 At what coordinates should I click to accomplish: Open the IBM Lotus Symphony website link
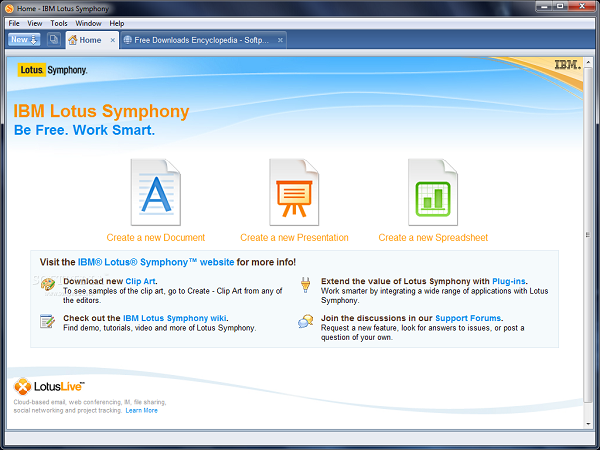pos(156,262)
